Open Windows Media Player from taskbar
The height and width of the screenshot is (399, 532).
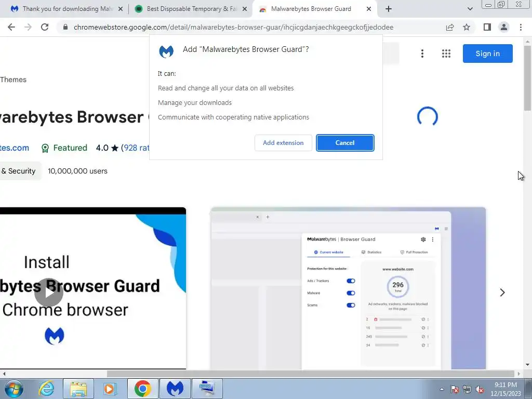point(110,389)
